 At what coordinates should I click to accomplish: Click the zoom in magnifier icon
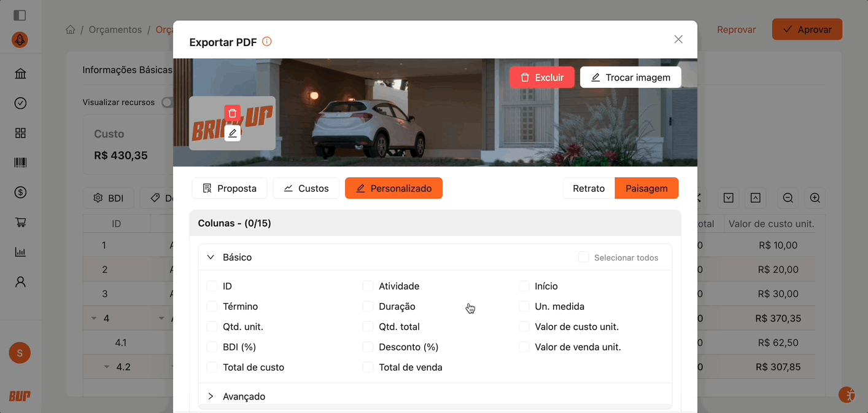(815, 198)
